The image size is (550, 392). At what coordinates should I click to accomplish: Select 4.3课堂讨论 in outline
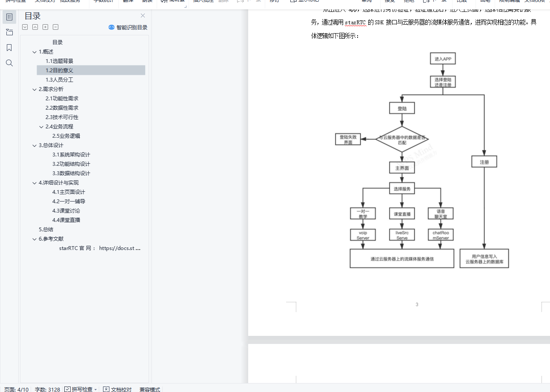[66, 211]
